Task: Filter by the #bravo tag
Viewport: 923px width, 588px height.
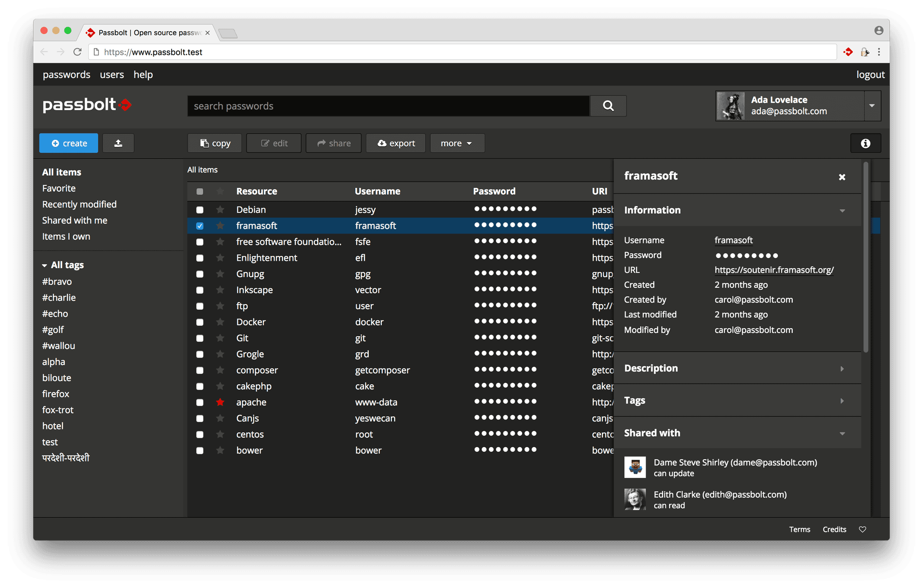Action: 57,282
